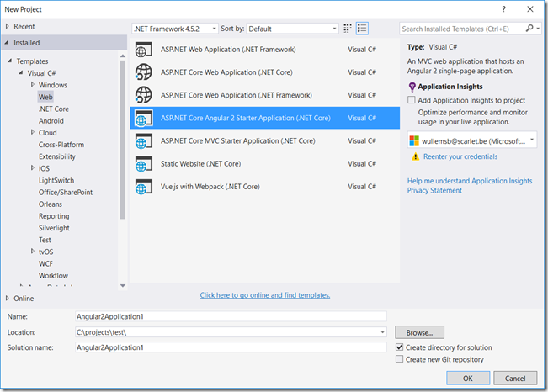
Task: Select the WCF category
Action: tap(45, 264)
